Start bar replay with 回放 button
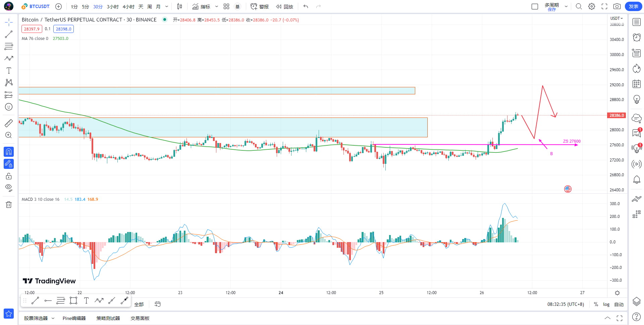The height and width of the screenshot is (325, 644). tap(284, 6)
